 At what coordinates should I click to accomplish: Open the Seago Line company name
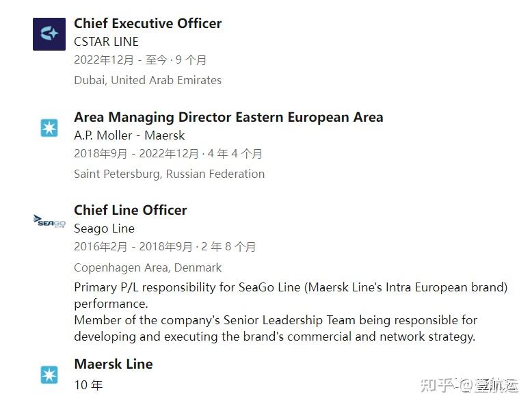pos(104,228)
